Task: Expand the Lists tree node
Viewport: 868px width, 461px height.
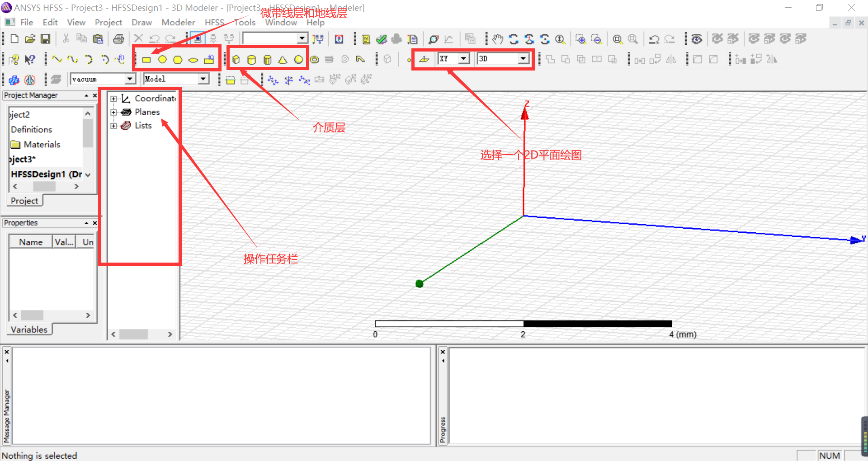Action: point(113,126)
